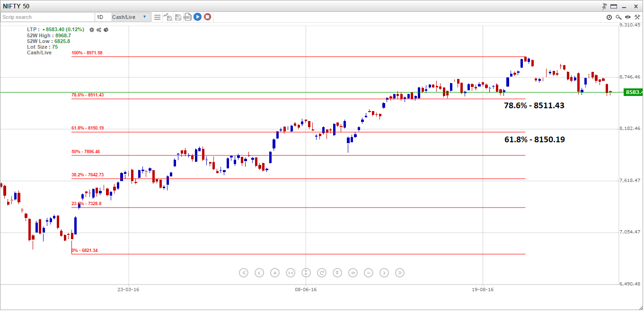Click the 7,054.47 price axis label
644x311 pixels.
630,232
